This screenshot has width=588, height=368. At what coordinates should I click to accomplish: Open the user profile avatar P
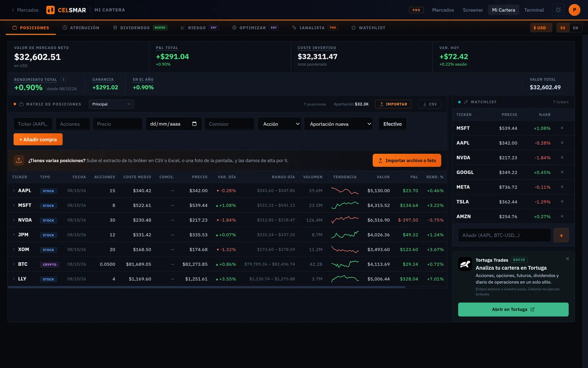pyautogui.click(x=574, y=10)
